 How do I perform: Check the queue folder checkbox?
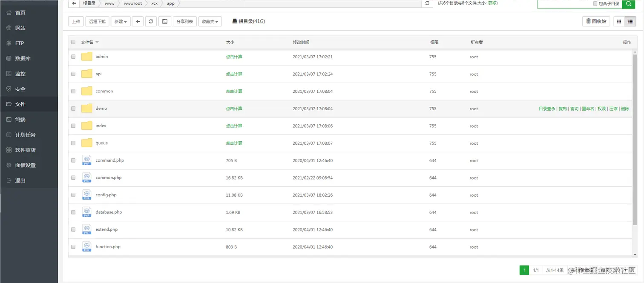[x=73, y=143]
